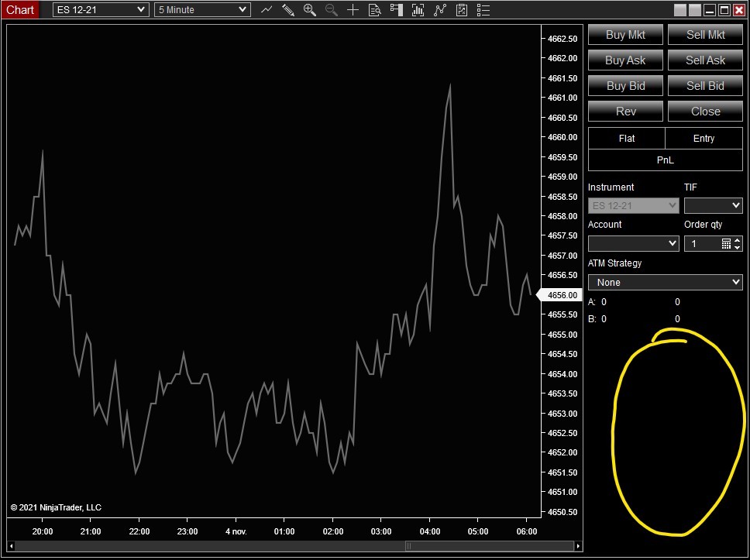
Task: Toggle the Chart Trader panel icon
Action: [397, 10]
